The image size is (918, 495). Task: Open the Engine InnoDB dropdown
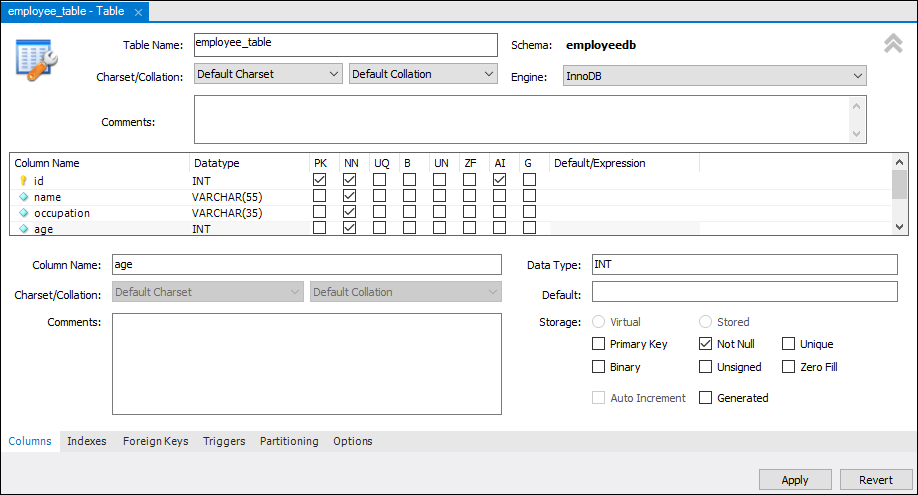(x=716, y=76)
